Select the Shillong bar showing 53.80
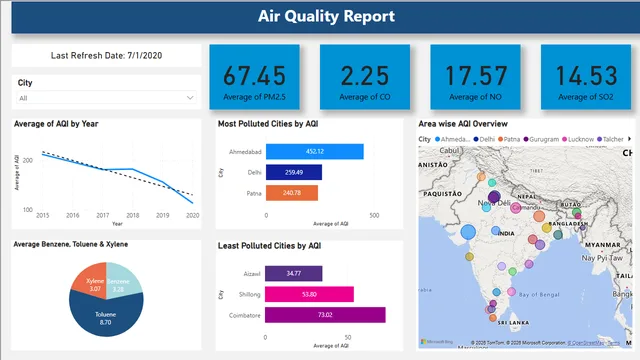Screen dimensions: 640x360 pos(309,294)
